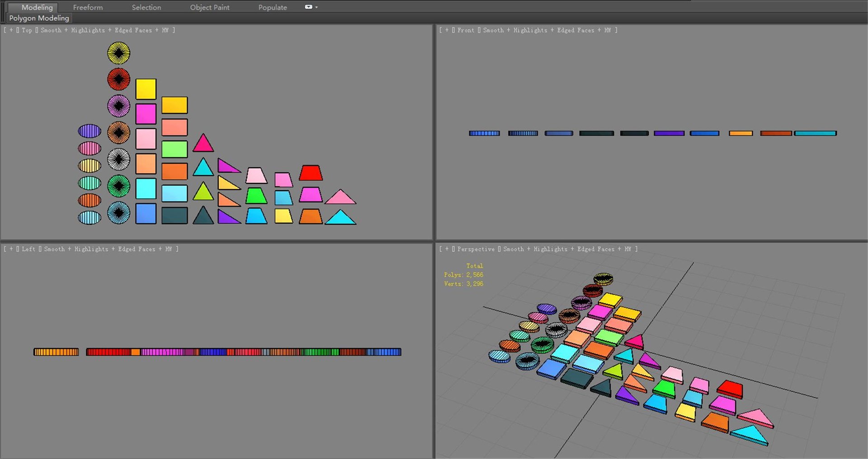Image resolution: width=868 pixels, height=459 pixels.
Task: Select the orange bar in Front viewport
Action: (741, 133)
